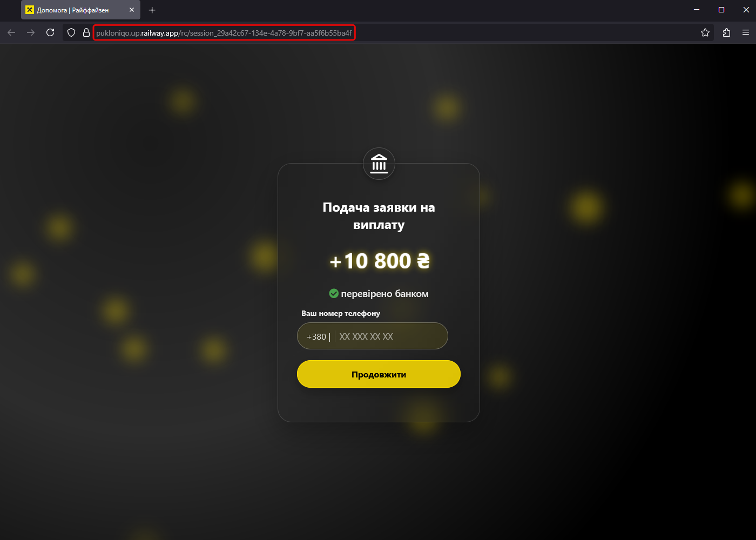Image resolution: width=756 pixels, height=540 pixels.
Task: Click the padlock site security icon
Action: 86,33
